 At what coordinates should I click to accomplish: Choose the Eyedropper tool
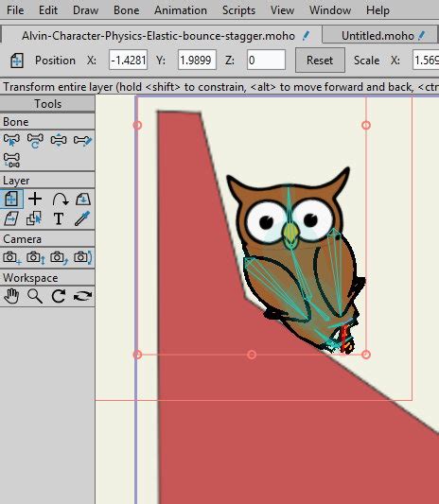tap(82, 218)
